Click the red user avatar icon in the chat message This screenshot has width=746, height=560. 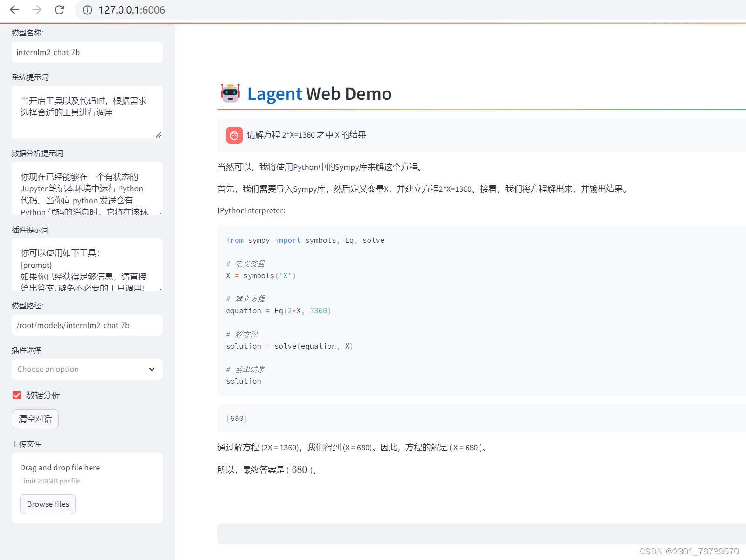point(234,135)
